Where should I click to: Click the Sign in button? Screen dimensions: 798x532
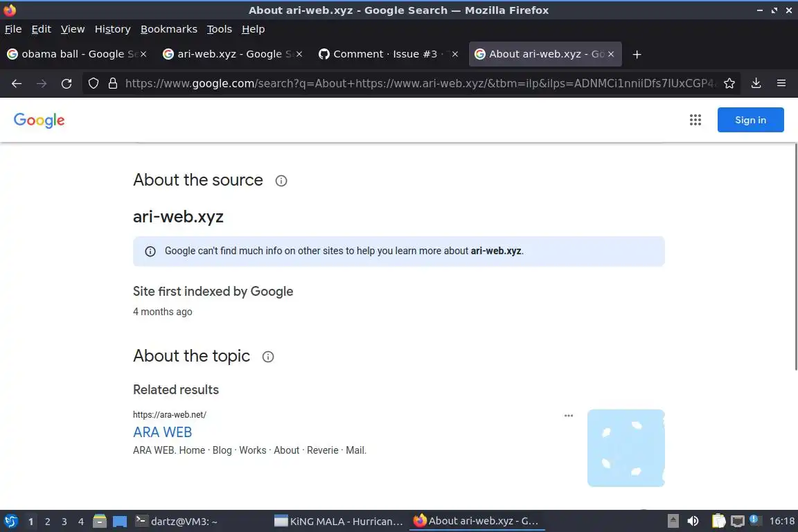[x=750, y=120]
